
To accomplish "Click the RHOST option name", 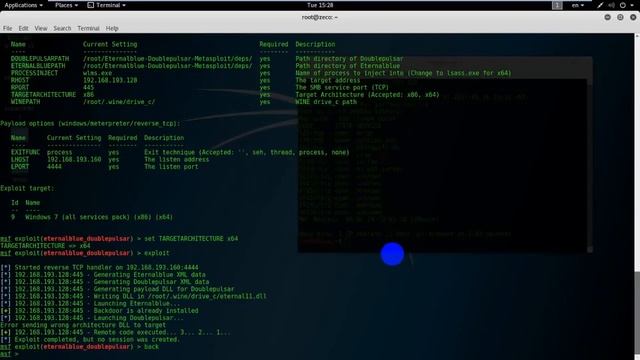I will [x=20, y=80].
